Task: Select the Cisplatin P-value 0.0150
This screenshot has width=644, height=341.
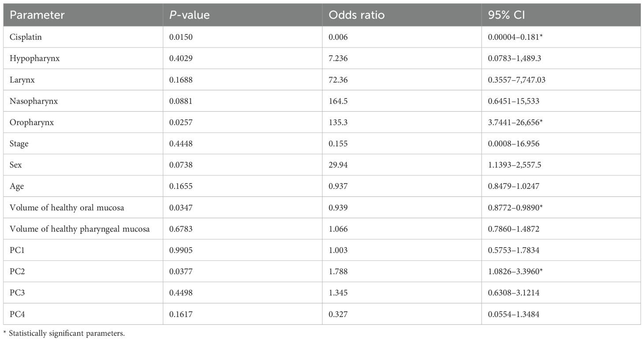Action: pos(181,37)
